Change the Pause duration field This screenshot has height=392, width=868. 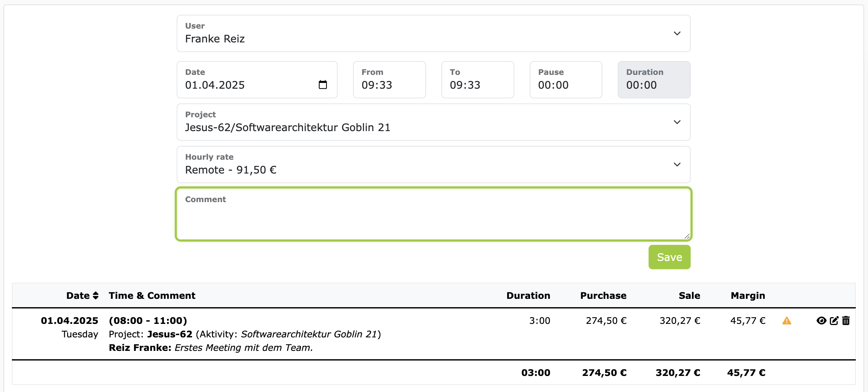coord(565,85)
